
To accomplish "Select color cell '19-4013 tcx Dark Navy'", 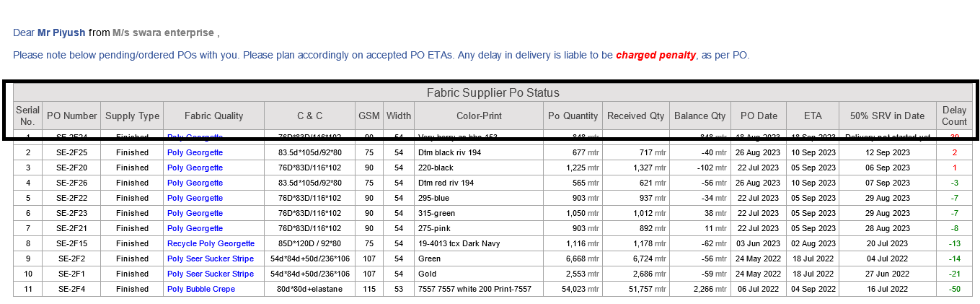I will click(x=479, y=243).
